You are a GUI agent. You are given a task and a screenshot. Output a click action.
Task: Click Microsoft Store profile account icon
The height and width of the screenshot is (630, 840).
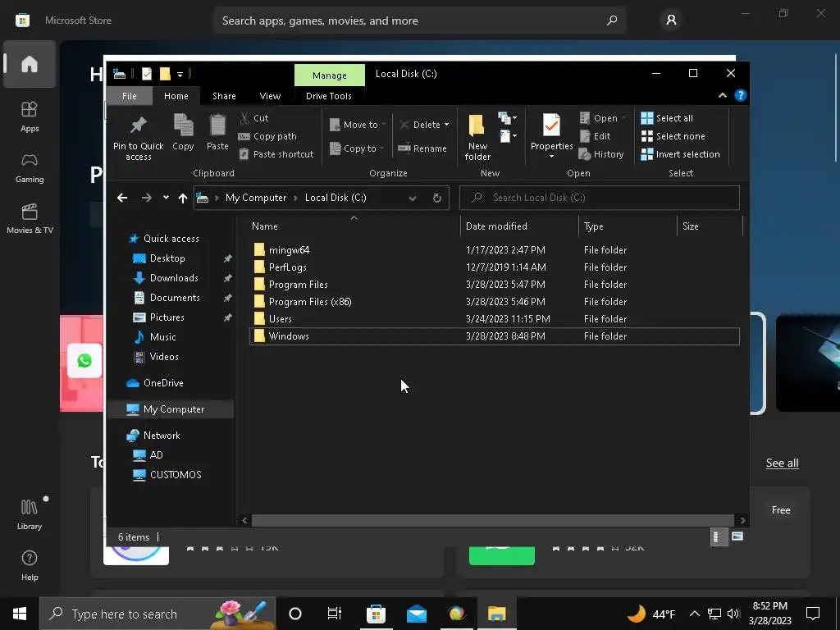[x=671, y=21]
